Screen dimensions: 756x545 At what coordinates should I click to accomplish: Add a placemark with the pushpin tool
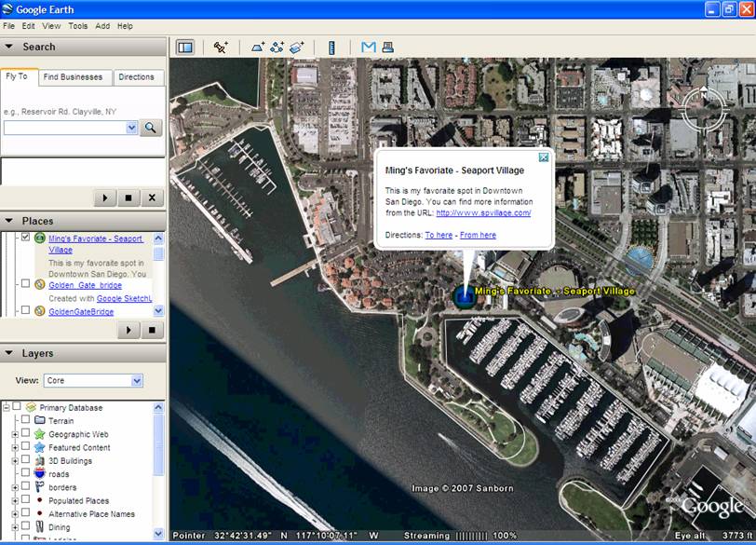coord(221,48)
